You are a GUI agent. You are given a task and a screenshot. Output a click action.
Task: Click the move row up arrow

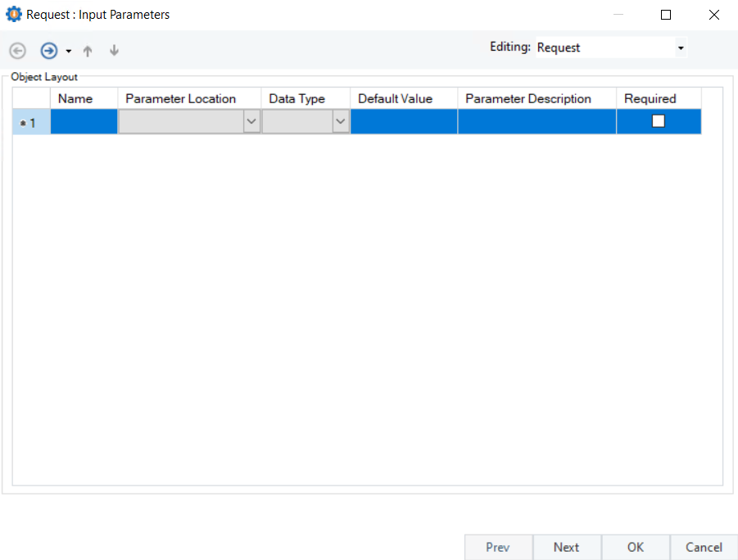[x=88, y=51]
